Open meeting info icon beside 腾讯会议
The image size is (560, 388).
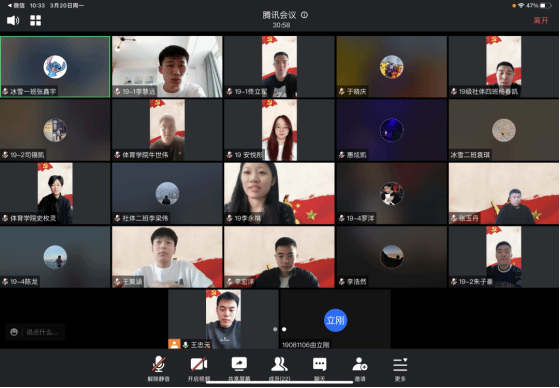304,15
